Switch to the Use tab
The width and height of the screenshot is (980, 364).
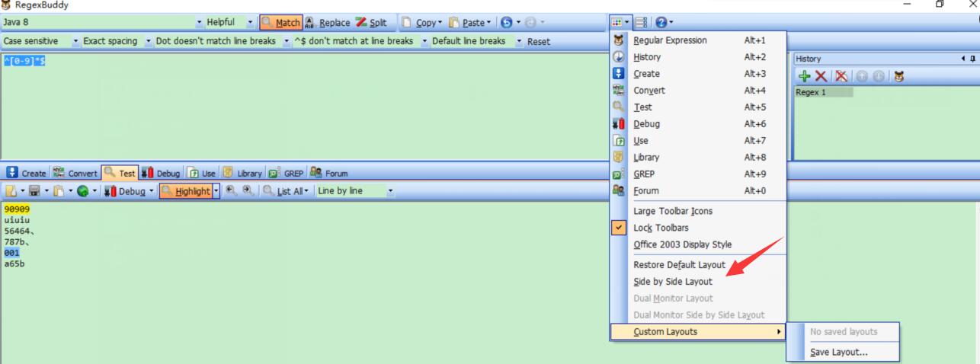click(x=202, y=173)
